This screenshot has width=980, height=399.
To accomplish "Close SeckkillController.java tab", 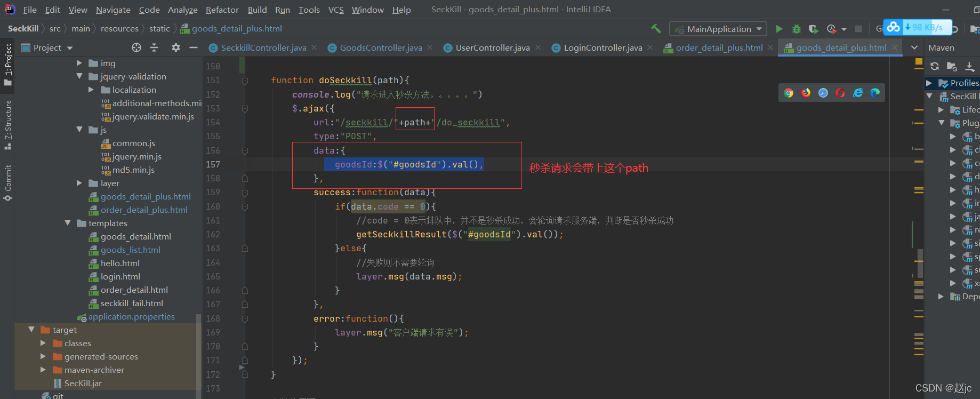I will click(314, 47).
